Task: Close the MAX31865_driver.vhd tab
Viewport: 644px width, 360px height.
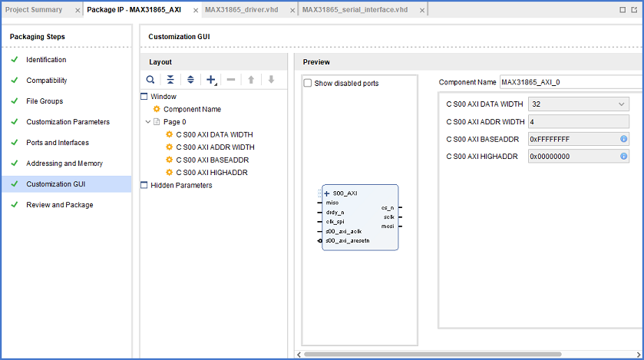Action: (292, 10)
